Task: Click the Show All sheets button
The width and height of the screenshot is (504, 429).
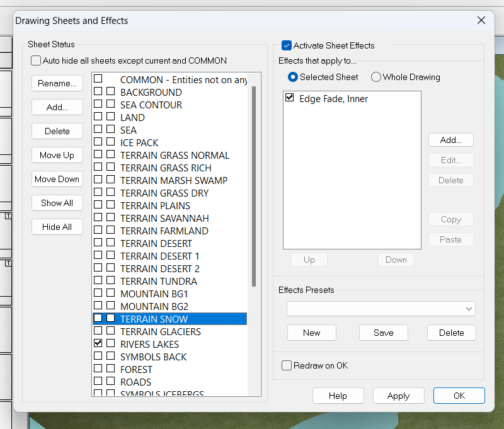Action: pyautogui.click(x=57, y=203)
